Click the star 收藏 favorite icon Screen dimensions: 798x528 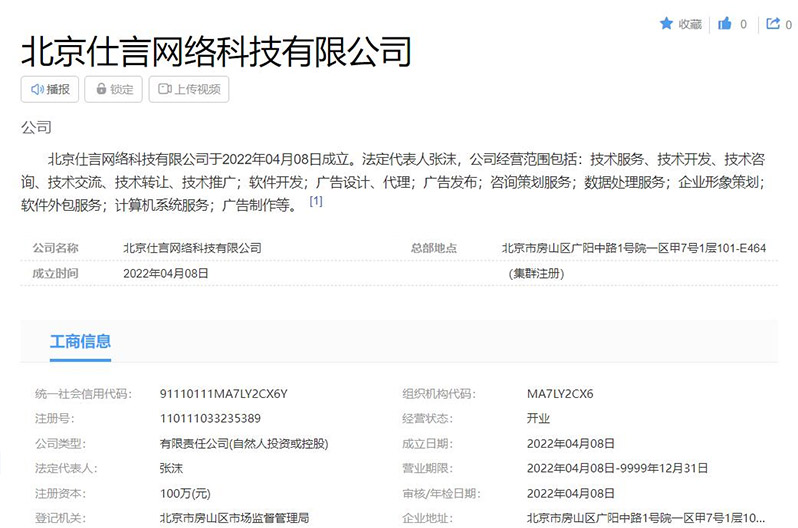(666, 24)
